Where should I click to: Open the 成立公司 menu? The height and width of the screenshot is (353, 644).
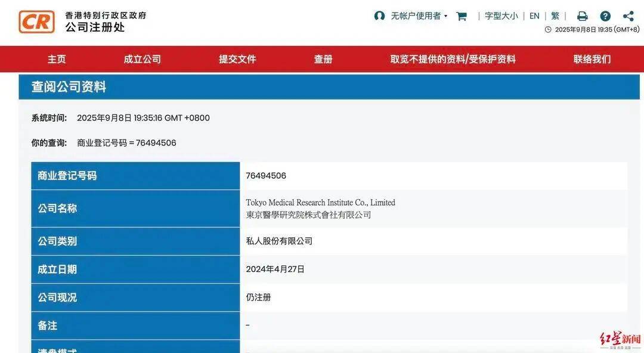[x=141, y=59]
